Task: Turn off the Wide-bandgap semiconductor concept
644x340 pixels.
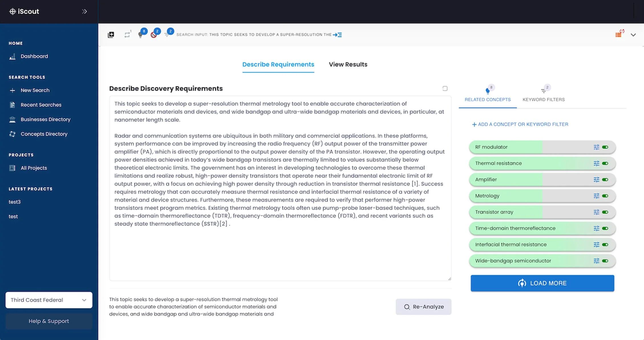Action: coord(605,261)
